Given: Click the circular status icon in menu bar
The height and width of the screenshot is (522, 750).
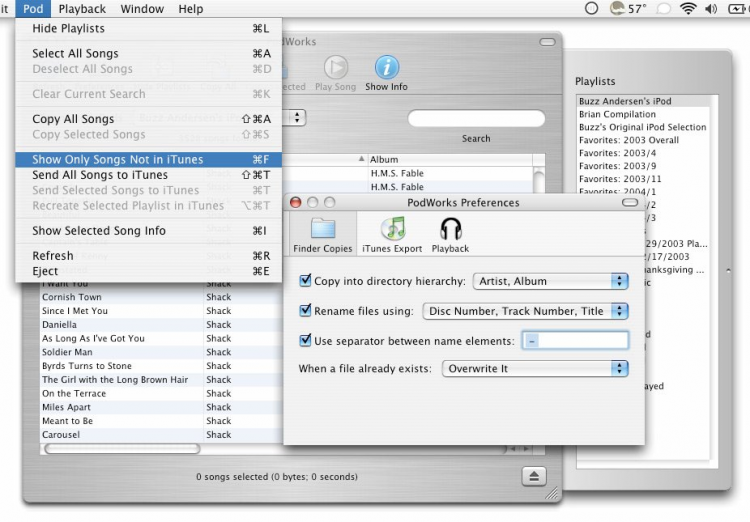Looking at the screenshot, I should tap(591, 9).
